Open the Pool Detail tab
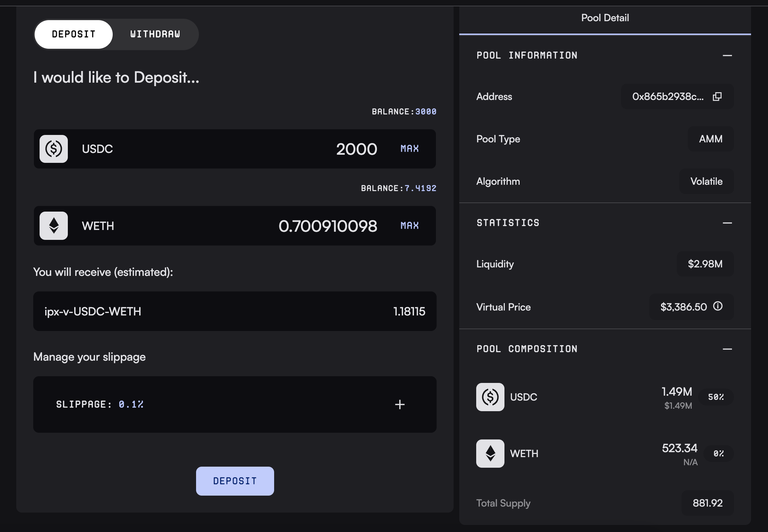Viewport: 768px width, 532px height. coord(605,18)
